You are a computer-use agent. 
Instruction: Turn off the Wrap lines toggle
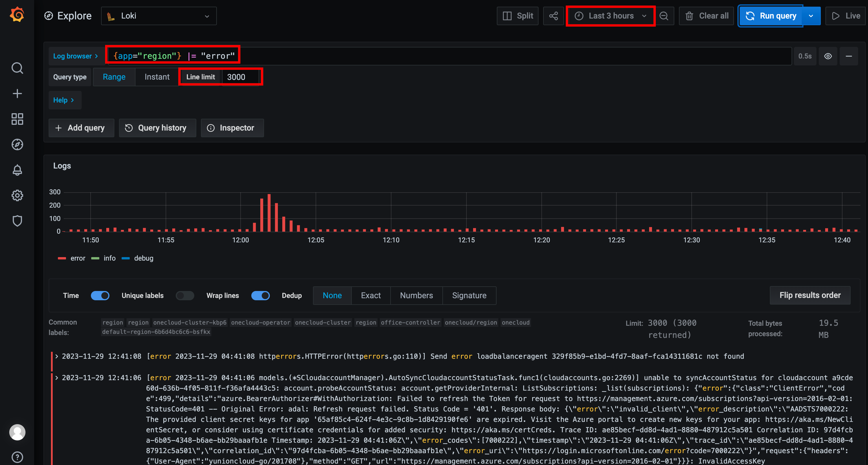pyautogui.click(x=261, y=296)
